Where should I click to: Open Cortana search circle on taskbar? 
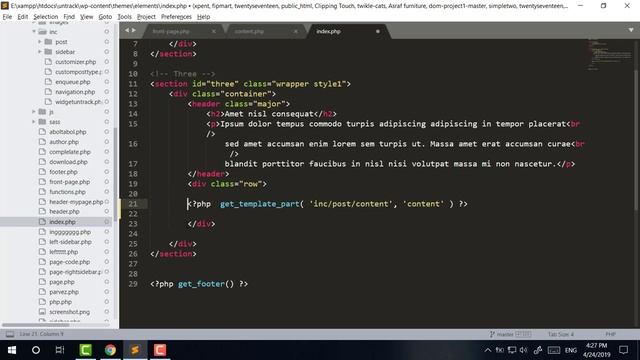click(x=36, y=350)
